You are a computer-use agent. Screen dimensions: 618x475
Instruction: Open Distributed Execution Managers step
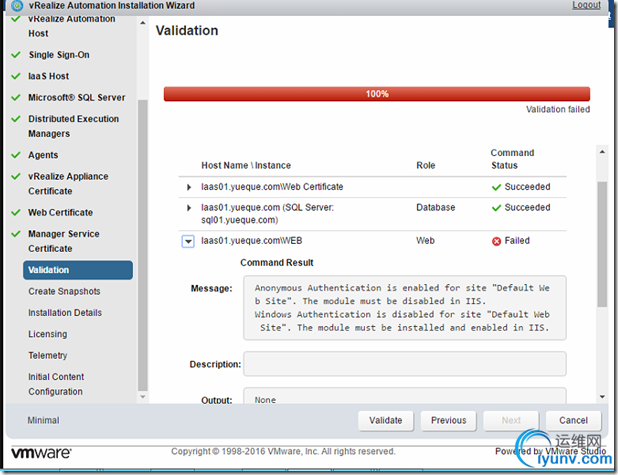(73, 126)
